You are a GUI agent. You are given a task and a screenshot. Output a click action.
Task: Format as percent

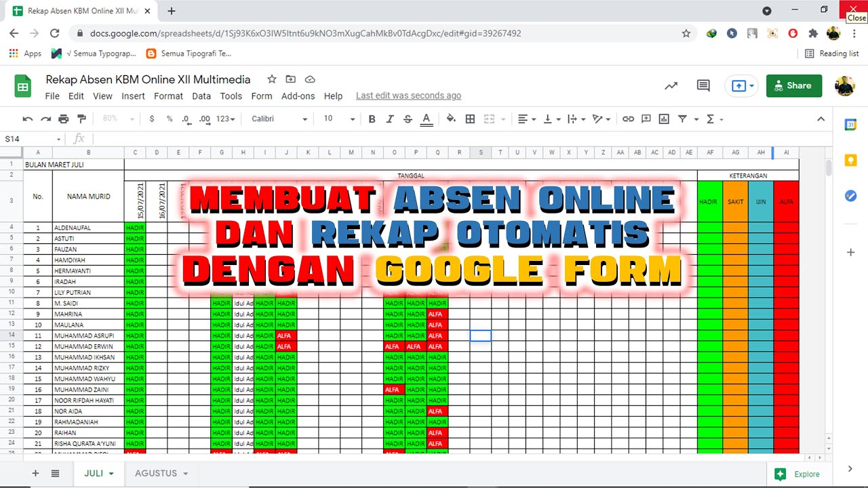(170, 119)
